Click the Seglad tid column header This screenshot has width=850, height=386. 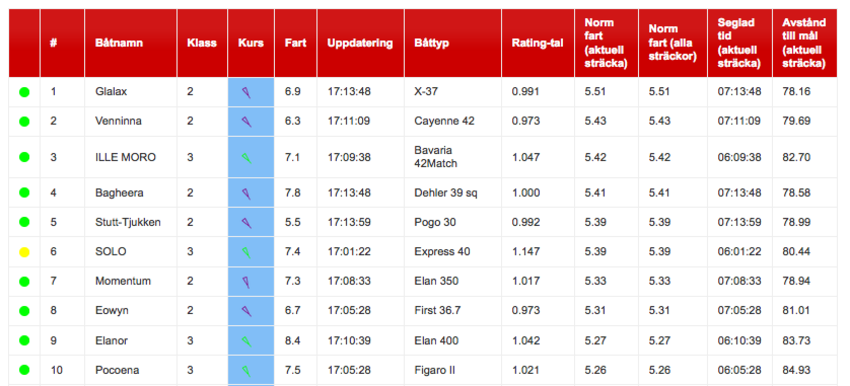tap(739, 43)
